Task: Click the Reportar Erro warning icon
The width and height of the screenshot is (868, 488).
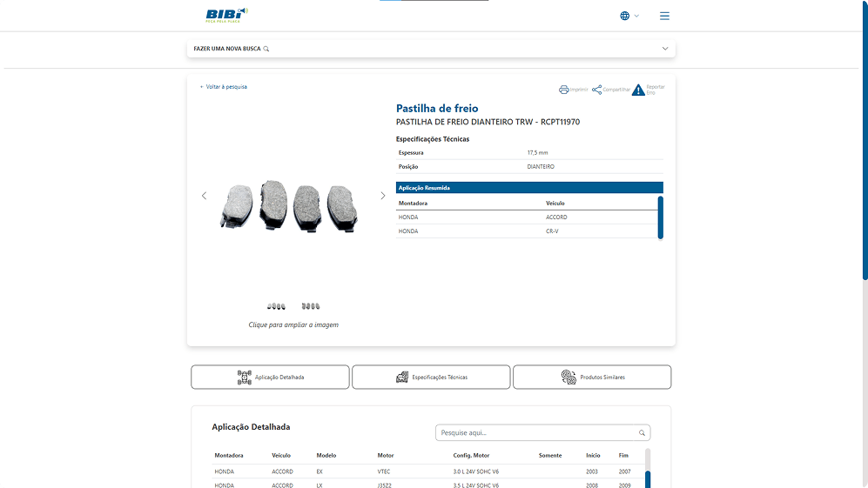Action: coord(638,90)
